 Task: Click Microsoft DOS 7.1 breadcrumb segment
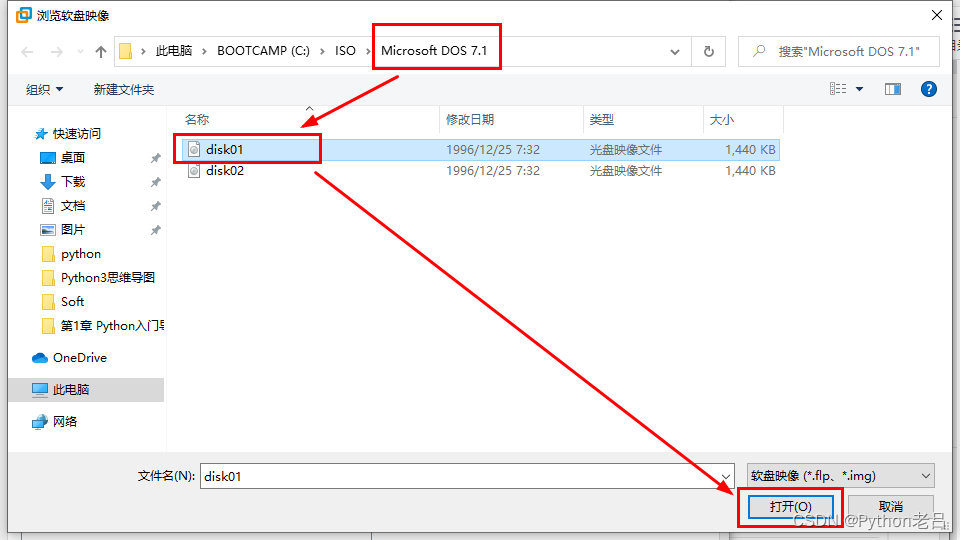point(434,51)
